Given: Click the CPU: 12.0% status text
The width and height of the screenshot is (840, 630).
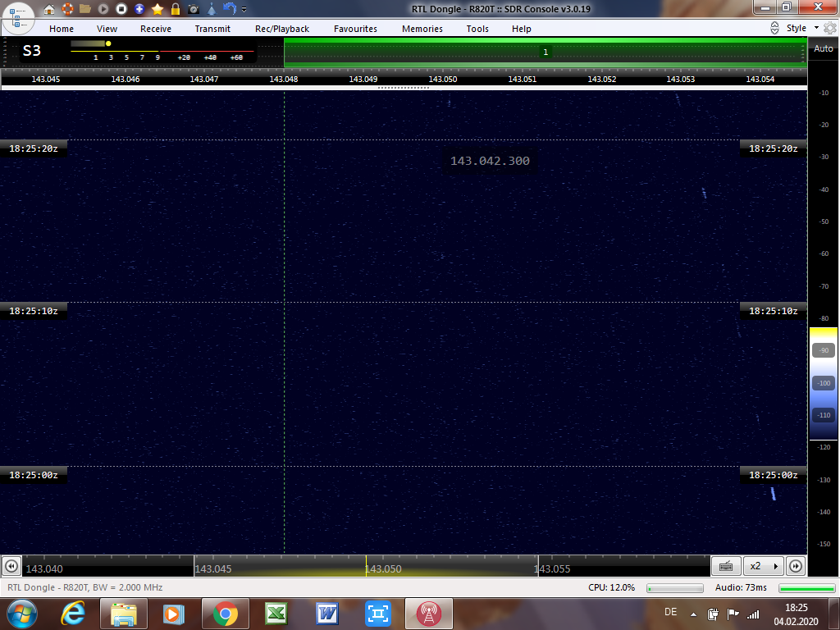Looking at the screenshot, I should 611,587.
